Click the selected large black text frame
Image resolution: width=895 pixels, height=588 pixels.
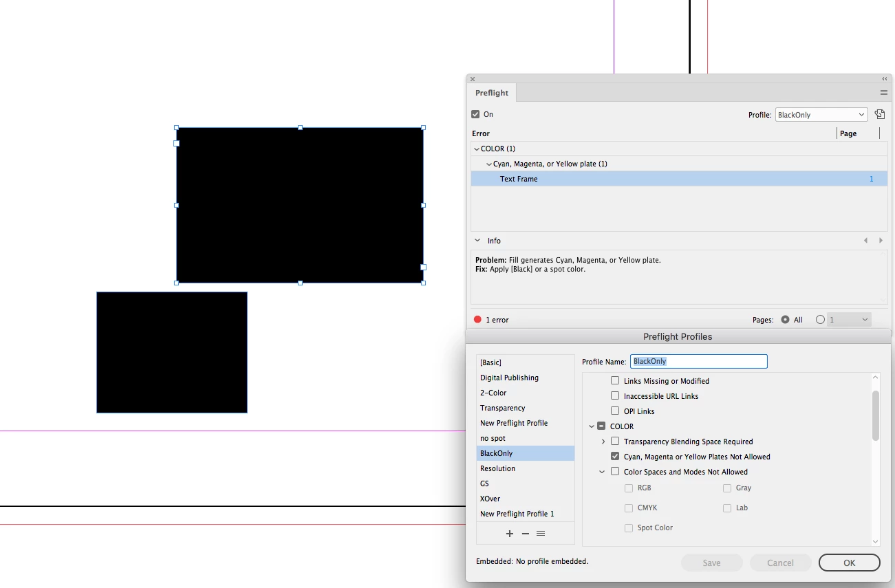[300, 205]
